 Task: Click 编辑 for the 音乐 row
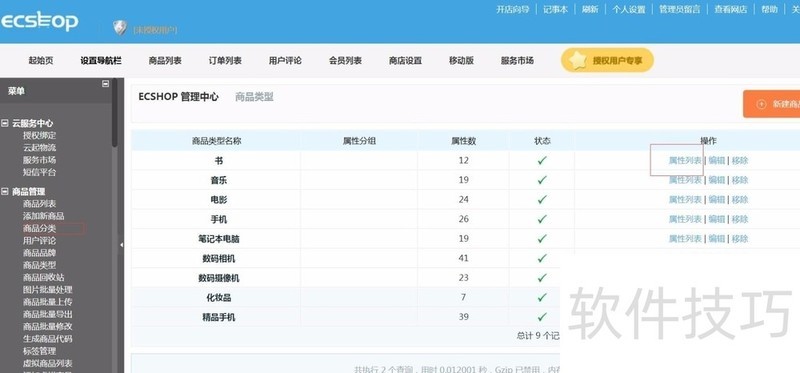(x=717, y=180)
